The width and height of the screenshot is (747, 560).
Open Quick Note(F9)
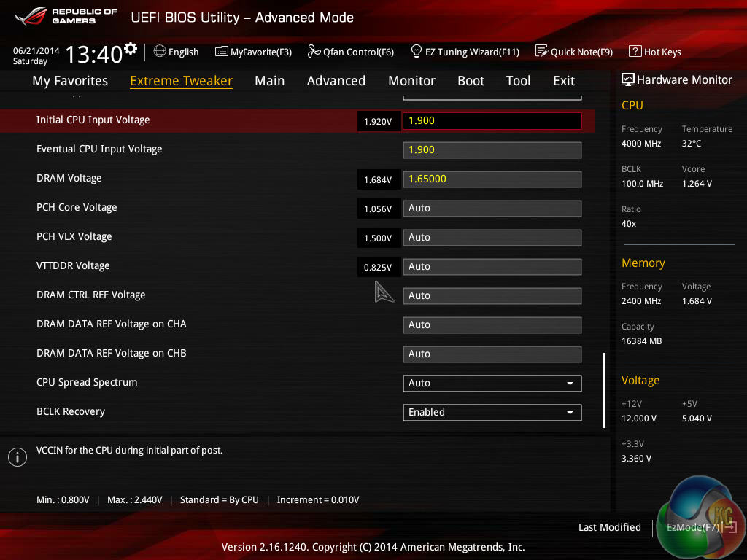(x=581, y=52)
